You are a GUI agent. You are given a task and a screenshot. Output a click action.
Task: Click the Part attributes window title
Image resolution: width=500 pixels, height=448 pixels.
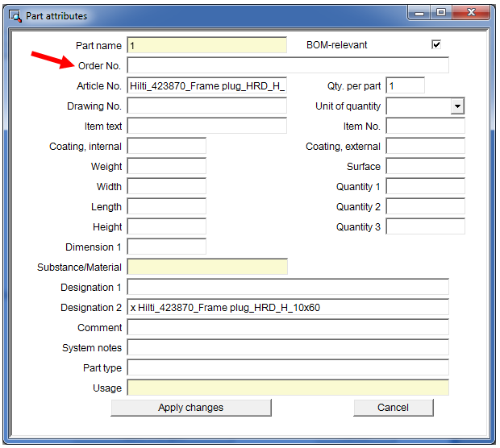56,16
